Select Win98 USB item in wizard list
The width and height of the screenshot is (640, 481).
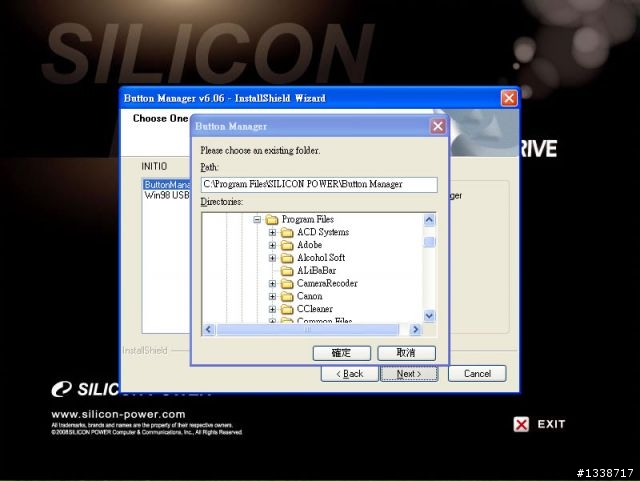pyautogui.click(x=167, y=195)
